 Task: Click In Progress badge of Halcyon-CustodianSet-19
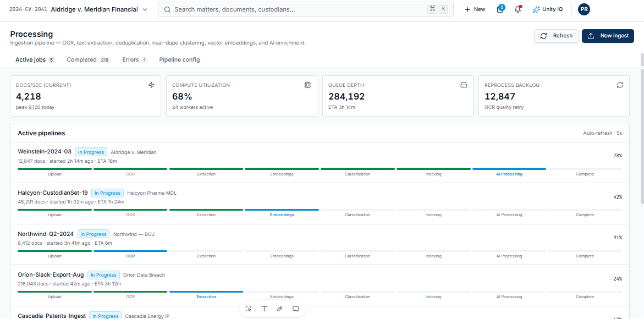tap(108, 193)
